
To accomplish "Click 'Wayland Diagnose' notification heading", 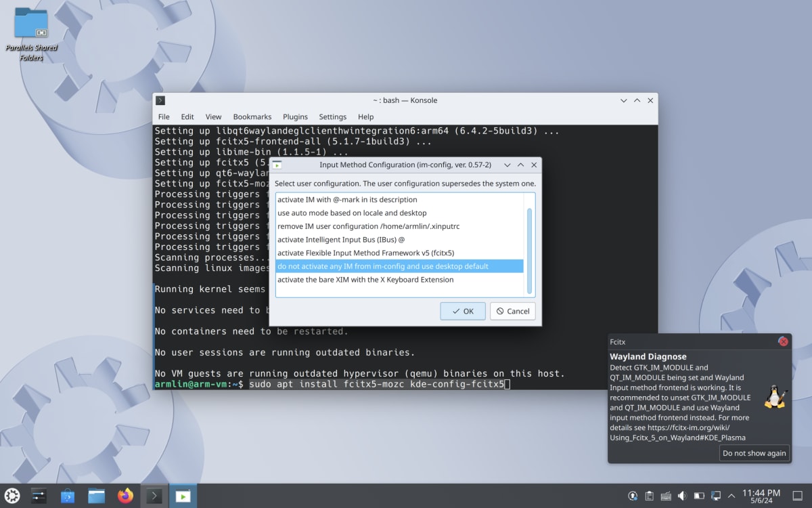I will click(648, 356).
